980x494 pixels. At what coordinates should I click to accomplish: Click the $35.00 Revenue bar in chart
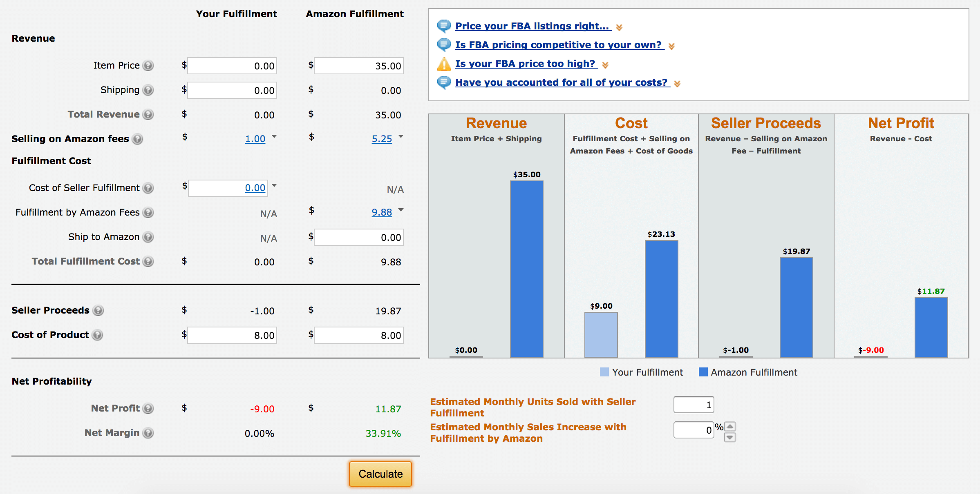527,269
